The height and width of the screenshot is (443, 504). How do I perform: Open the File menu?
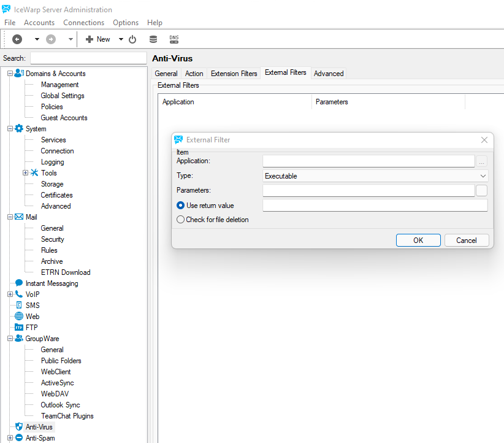click(x=10, y=23)
